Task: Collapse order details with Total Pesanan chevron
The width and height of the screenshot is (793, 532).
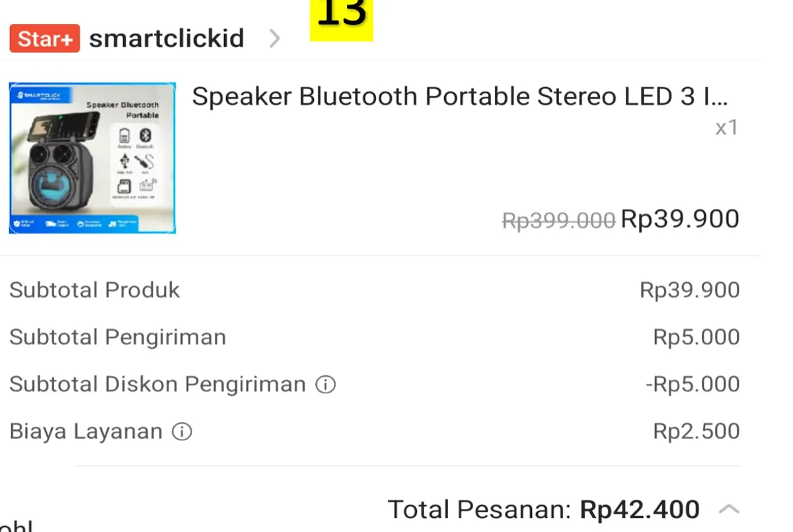Action: click(728, 510)
